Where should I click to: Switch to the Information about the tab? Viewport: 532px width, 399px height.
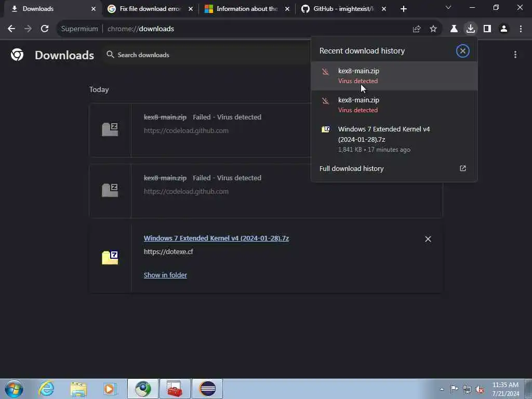click(x=247, y=9)
